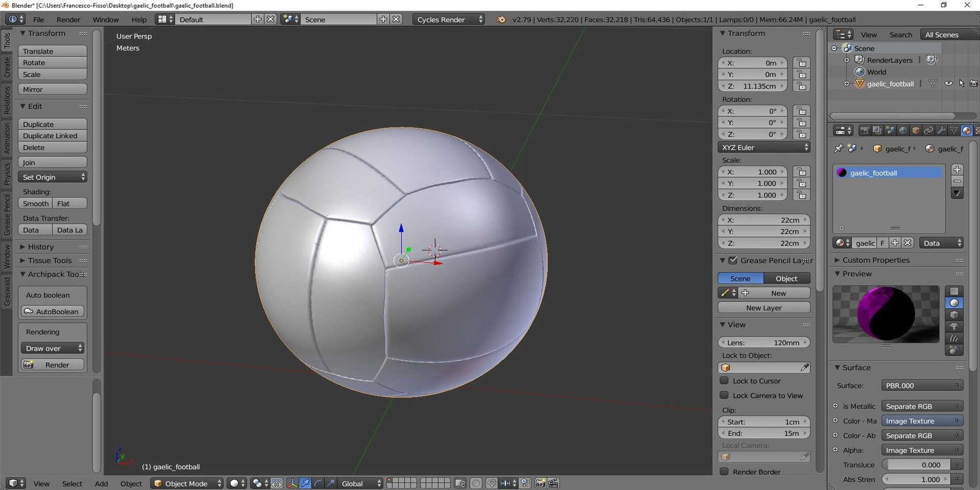Unlink the gaelic material with X
The height and width of the screenshot is (490, 980).
[908, 243]
